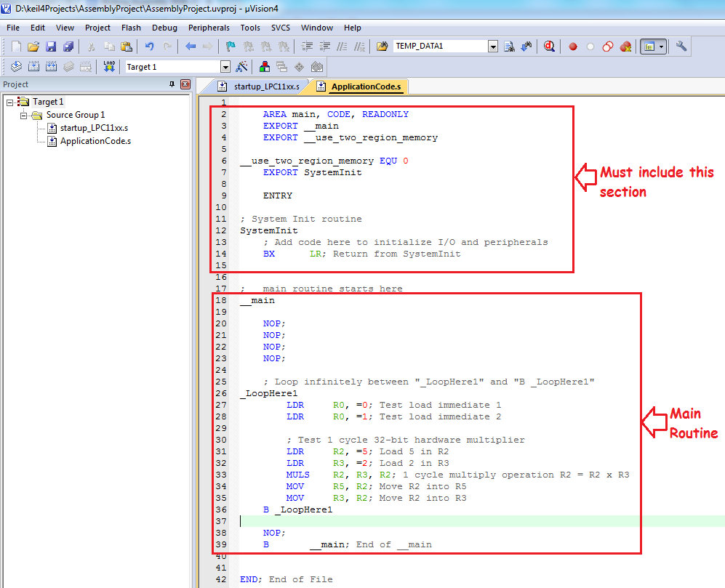Viewport: 725px width, 588px height.
Task: Rebuild all target files
Action: coord(52,67)
